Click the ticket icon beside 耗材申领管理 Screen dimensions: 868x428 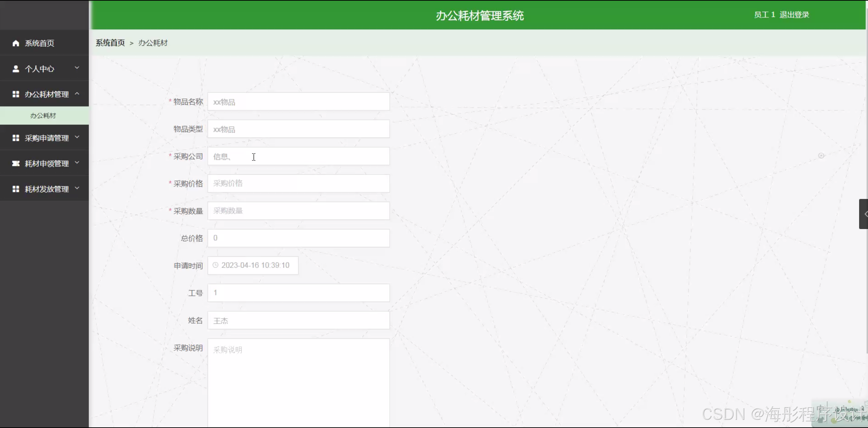(x=16, y=163)
